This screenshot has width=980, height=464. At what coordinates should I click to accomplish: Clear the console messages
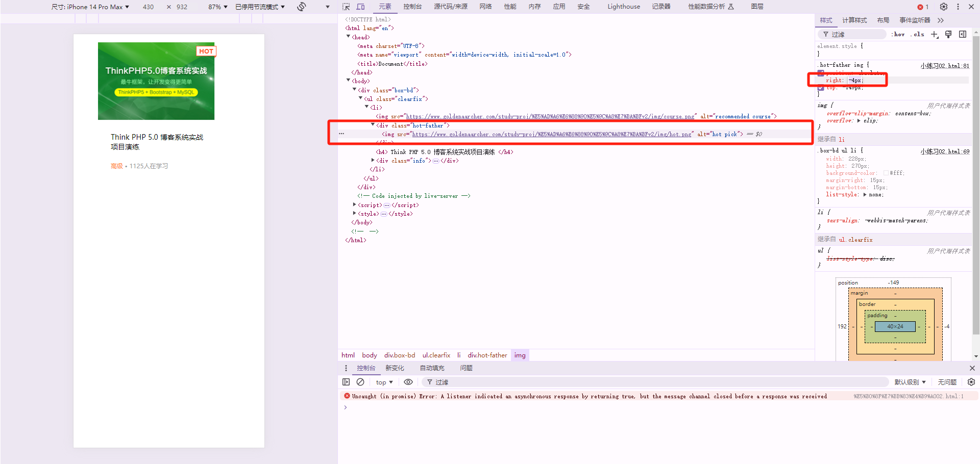click(x=360, y=382)
